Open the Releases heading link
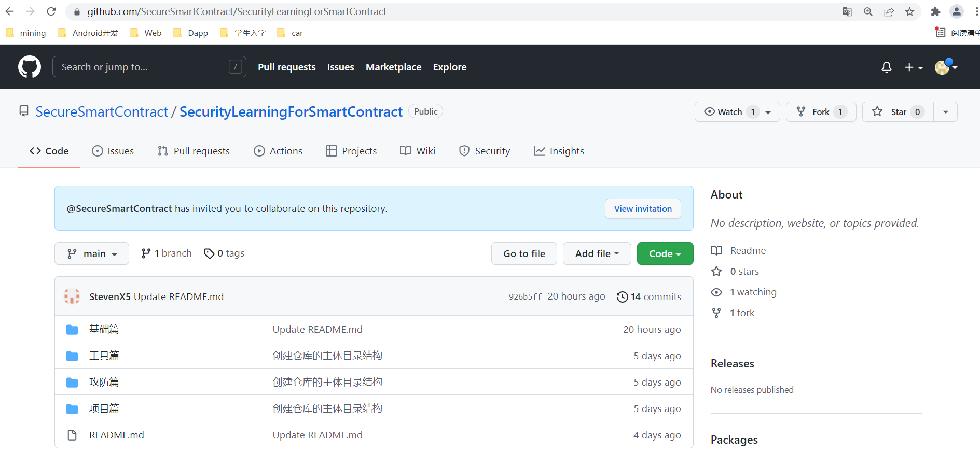 click(x=733, y=363)
